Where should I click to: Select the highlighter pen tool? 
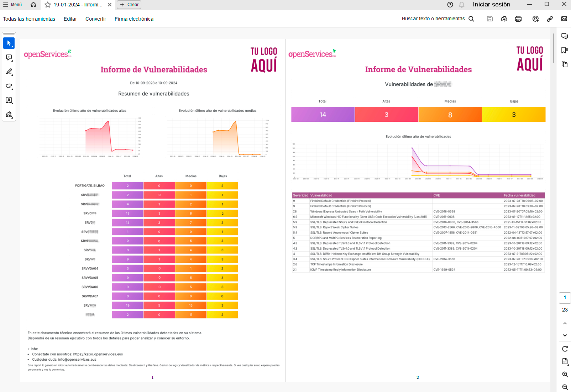click(9, 72)
